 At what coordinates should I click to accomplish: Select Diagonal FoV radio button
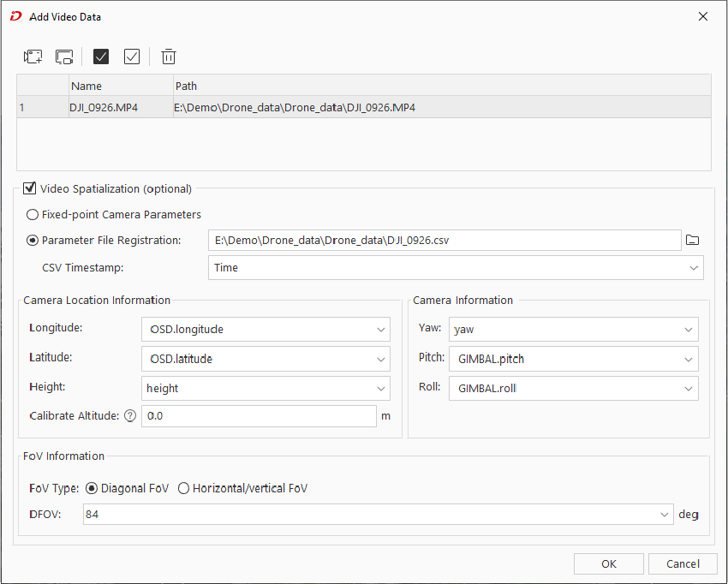coord(92,488)
